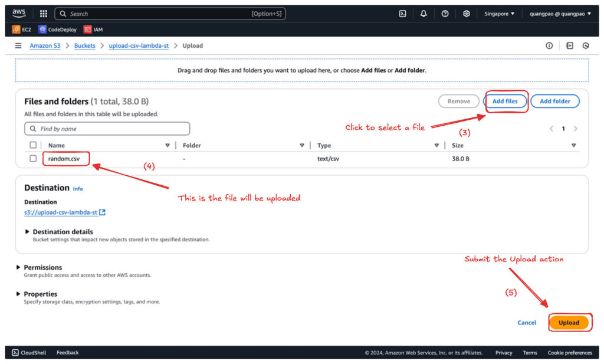Sort the table by Type column arrow
The height and width of the screenshot is (364, 604).
[436, 145]
